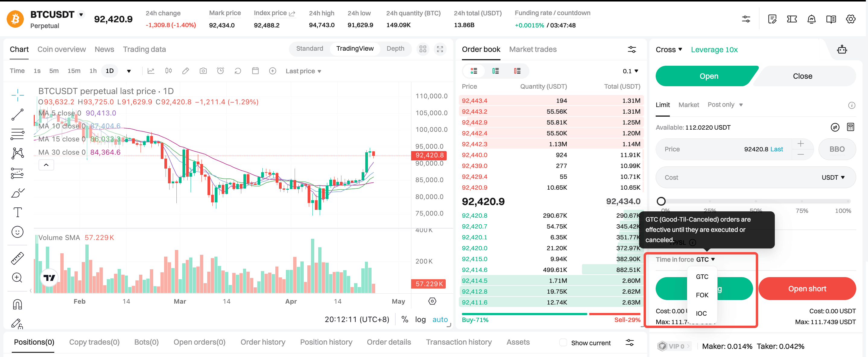868x357 pixels.
Task: Open the price alert clock icon
Action: (x=220, y=71)
